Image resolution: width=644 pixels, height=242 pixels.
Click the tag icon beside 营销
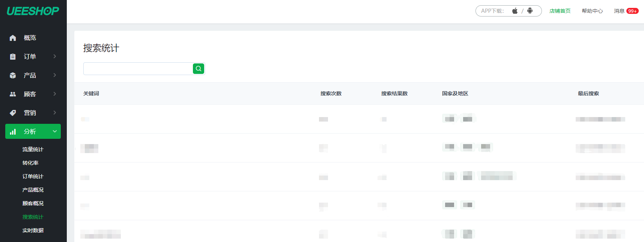click(13, 113)
